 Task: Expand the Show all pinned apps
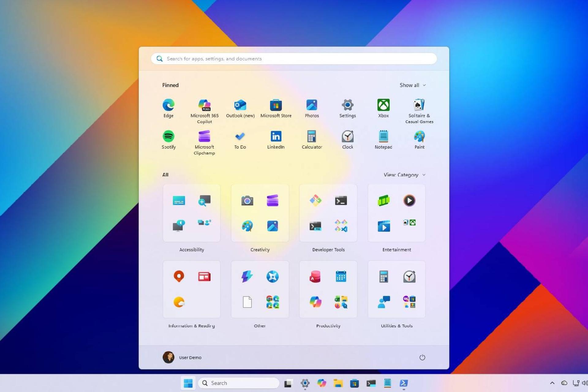pyautogui.click(x=412, y=85)
